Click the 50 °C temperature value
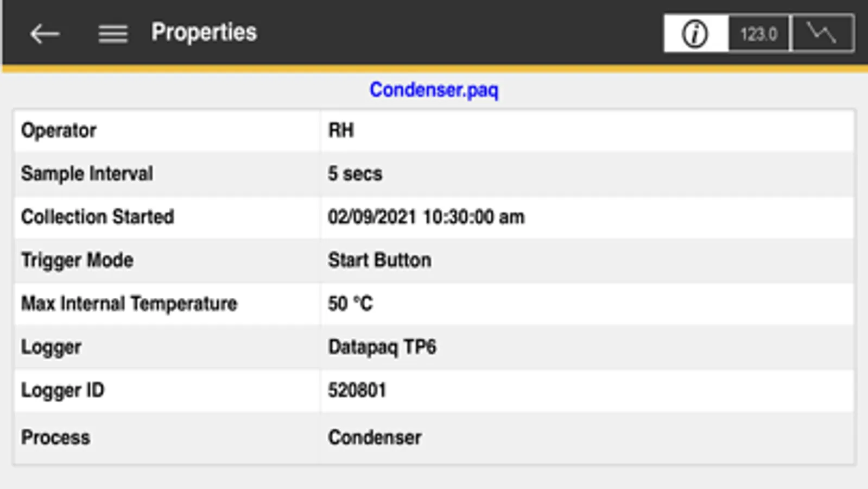Viewport: 868px width, 489px height. tap(350, 303)
